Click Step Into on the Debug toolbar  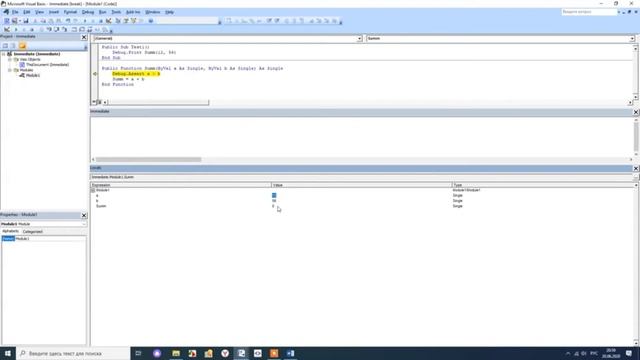click(x=49, y=29)
